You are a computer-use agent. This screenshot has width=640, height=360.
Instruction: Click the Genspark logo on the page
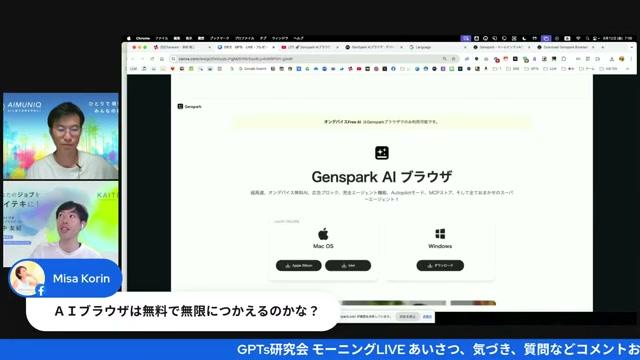(x=189, y=107)
